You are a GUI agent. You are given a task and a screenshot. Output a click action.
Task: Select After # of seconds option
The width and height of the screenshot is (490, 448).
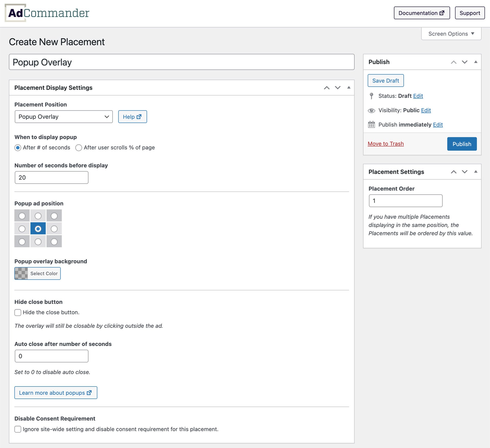18,148
